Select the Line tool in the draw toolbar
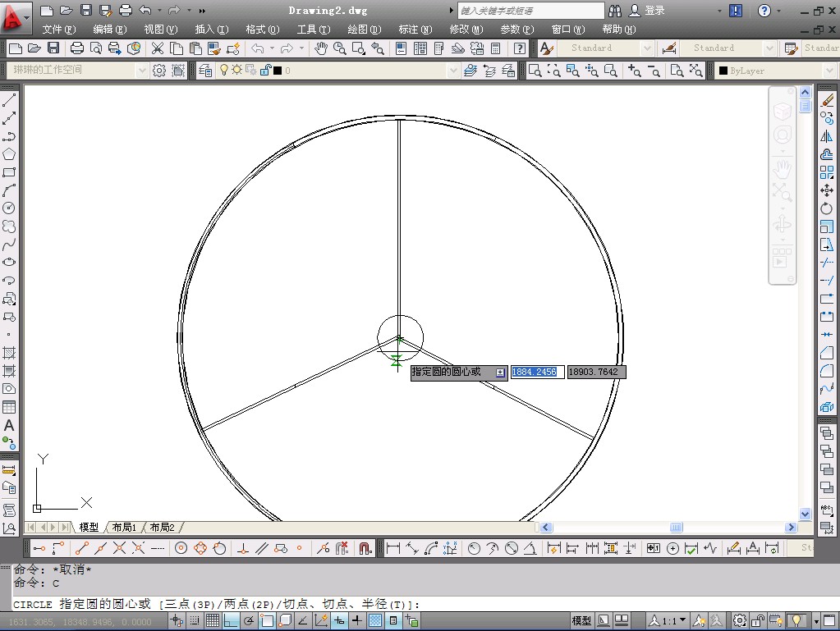 click(x=9, y=101)
